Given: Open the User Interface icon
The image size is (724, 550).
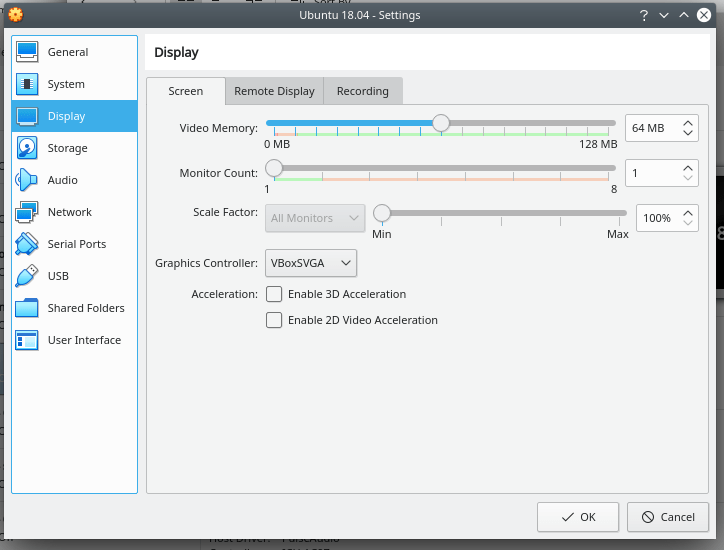Looking at the screenshot, I should point(27,340).
